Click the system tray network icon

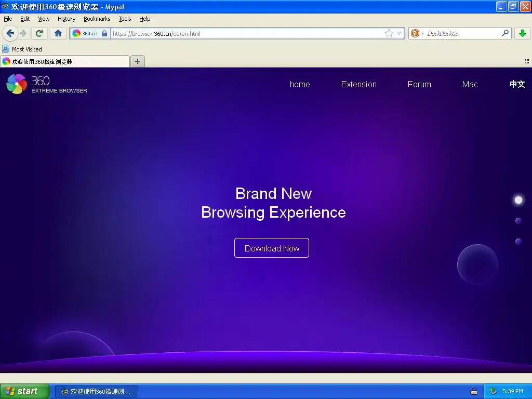493,392
